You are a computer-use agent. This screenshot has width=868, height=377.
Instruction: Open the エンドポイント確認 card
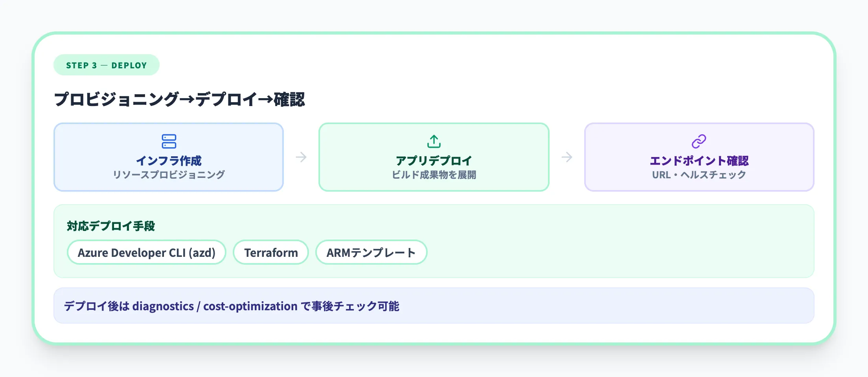coord(699,157)
